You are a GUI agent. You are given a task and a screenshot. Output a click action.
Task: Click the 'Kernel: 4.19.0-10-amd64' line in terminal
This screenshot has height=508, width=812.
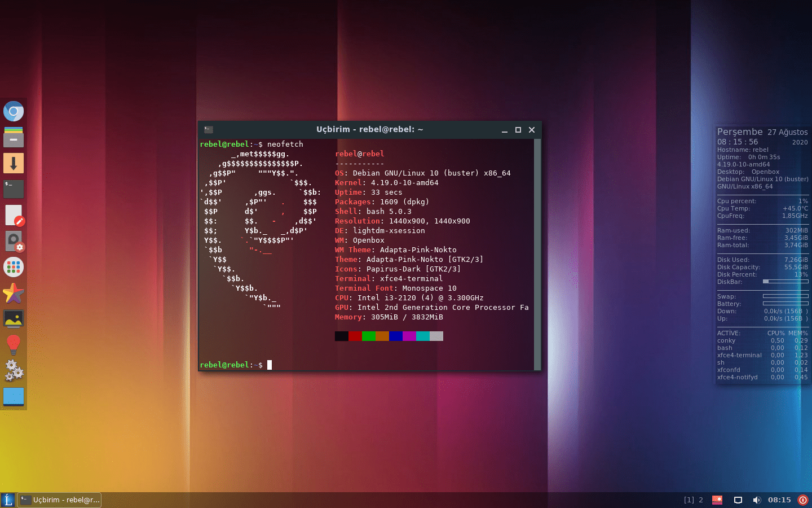[x=387, y=183]
